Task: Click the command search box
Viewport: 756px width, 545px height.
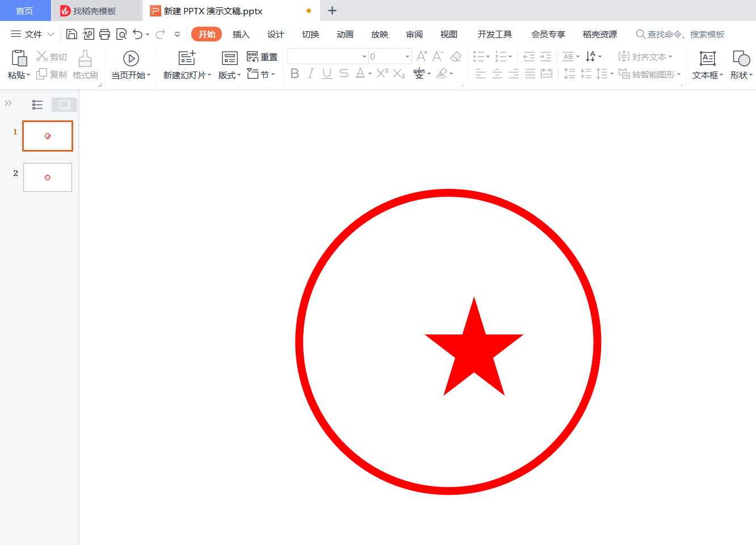Action: (x=680, y=34)
